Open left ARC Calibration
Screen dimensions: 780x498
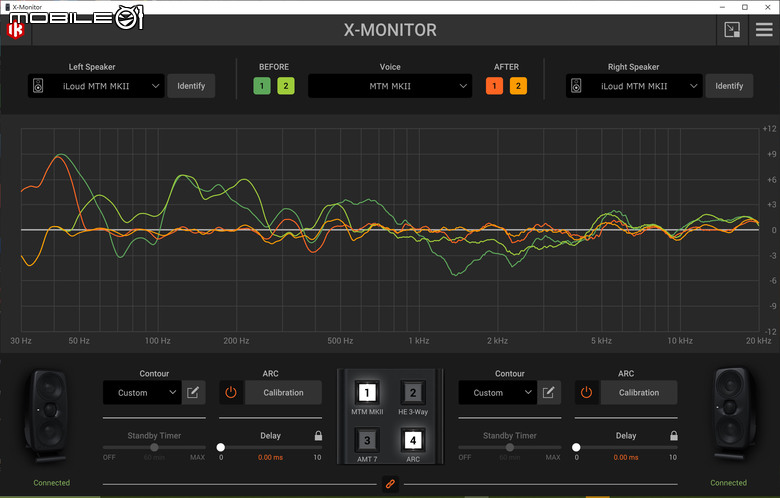tap(284, 393)
